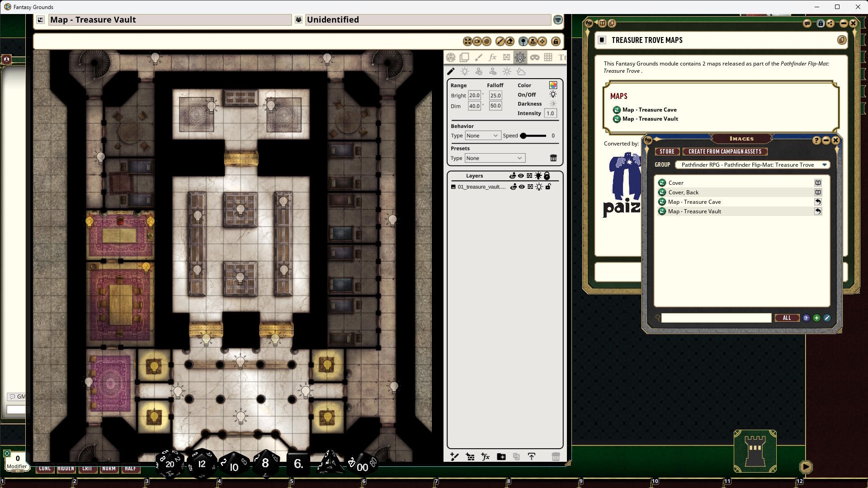Open Map - Treasure Cave link in Maps
This screenshot has height=488, width=868.
[649, 110]
